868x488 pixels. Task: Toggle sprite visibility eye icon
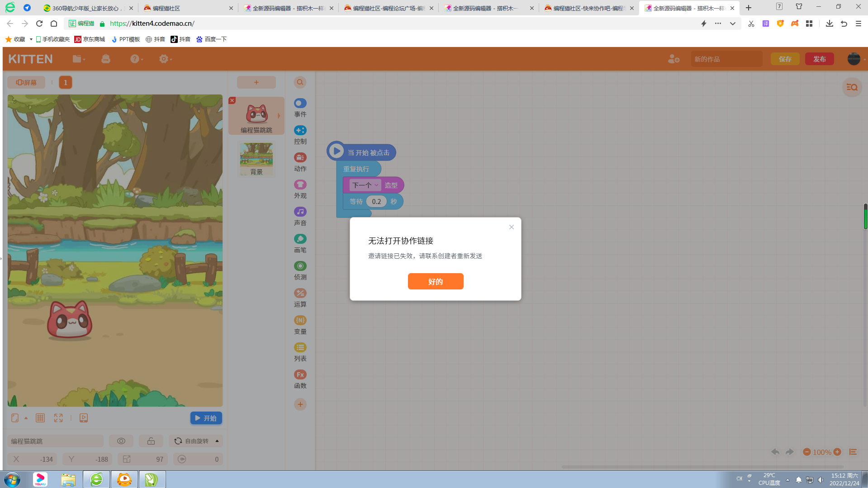point(121,441)
